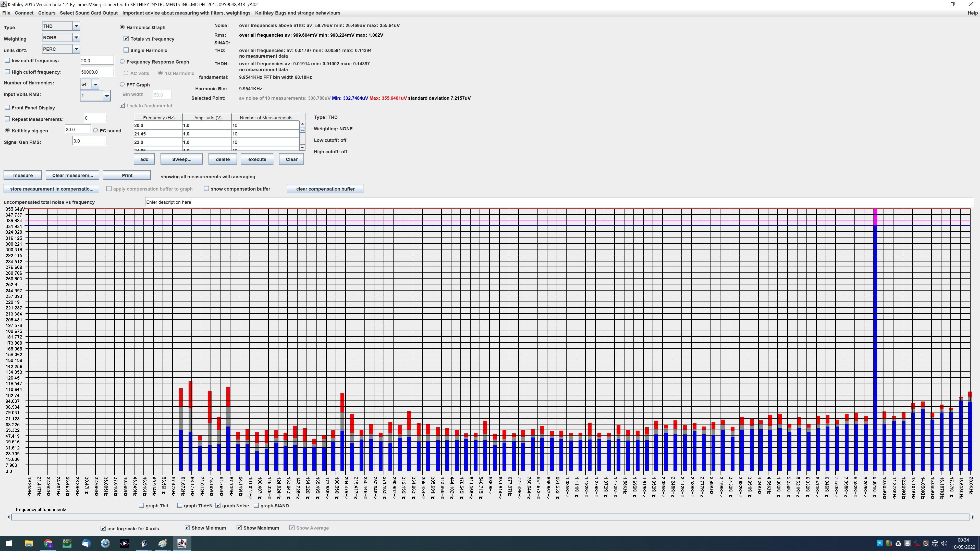Check the graph Thd+N checkbox

[180, 506]
